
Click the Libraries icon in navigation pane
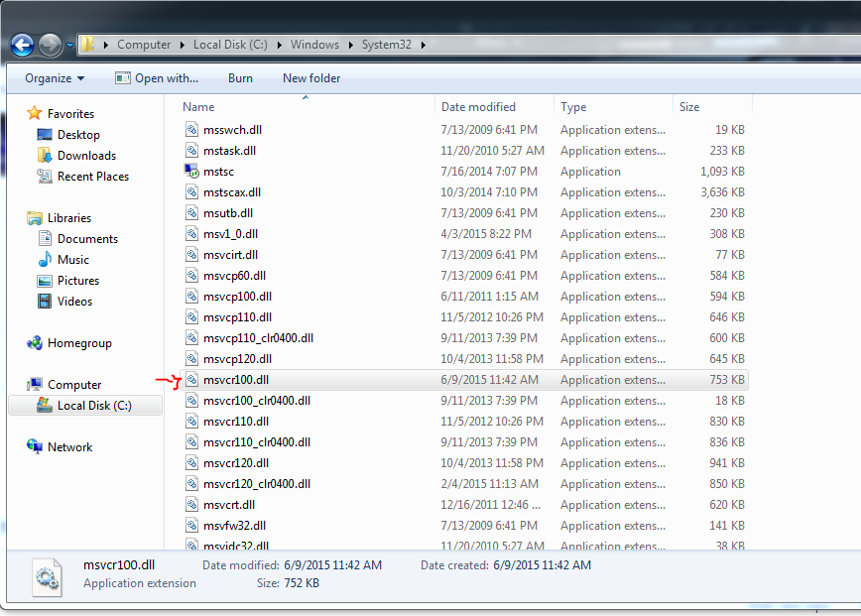pos(35,218)
